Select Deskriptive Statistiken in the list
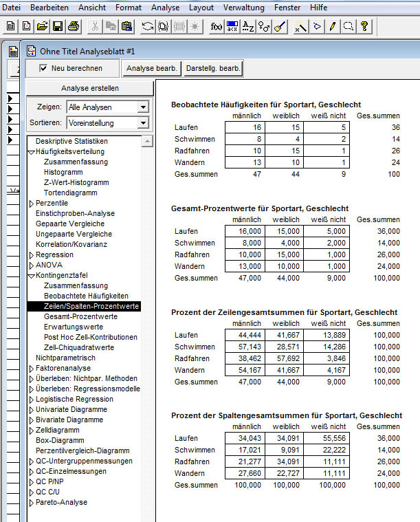Viewport: 420px width, 522px height. coord(71,141)
